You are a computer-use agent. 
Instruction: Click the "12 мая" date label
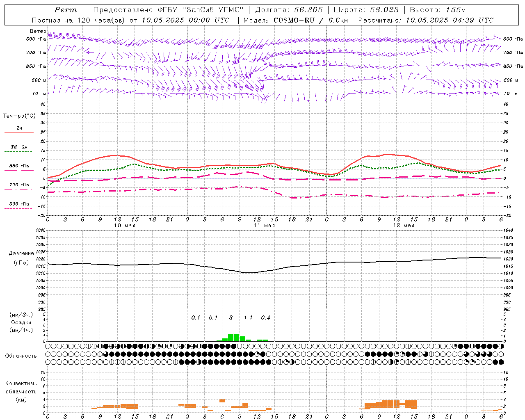click(404, 226)
